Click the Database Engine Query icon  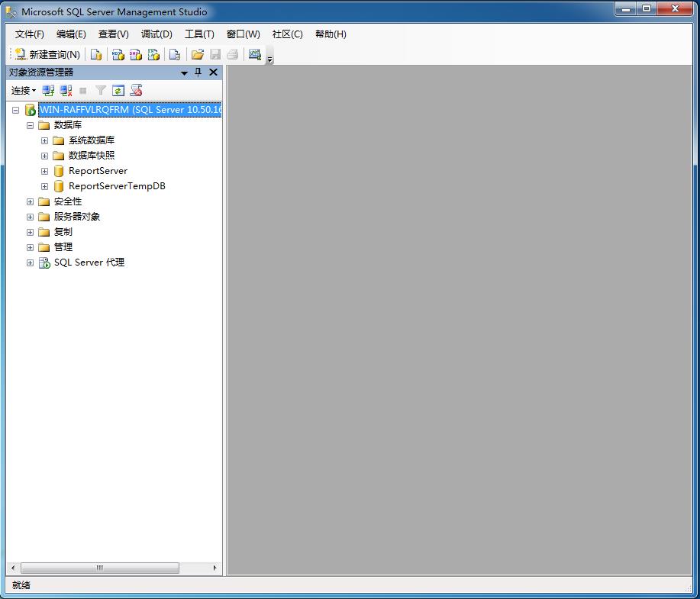tap(95, 54)
